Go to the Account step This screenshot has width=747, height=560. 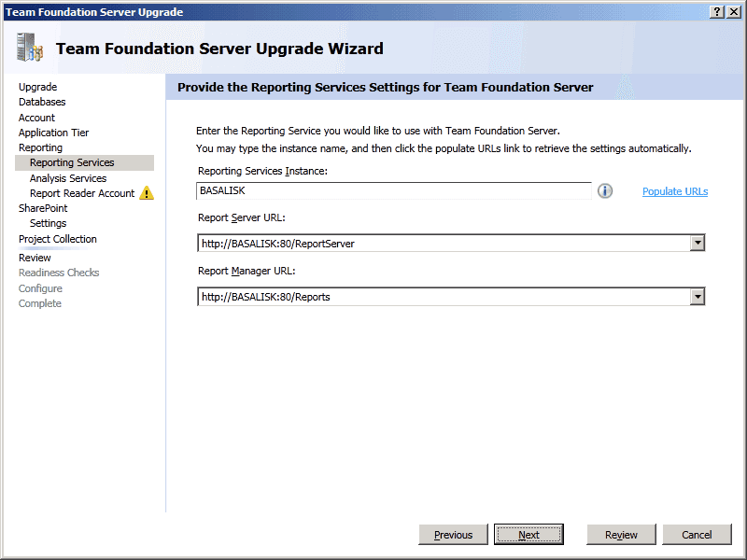pyautogui.click(x=37, y=118)
